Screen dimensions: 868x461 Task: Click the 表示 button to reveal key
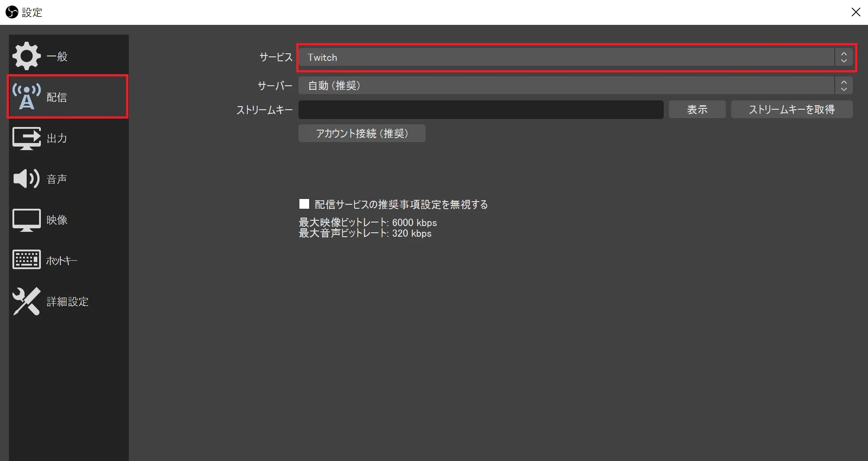(697, 109)
